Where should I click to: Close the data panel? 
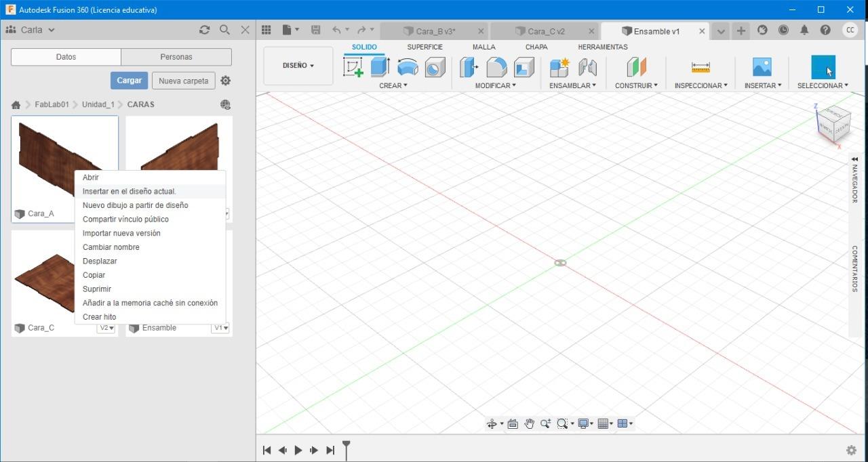(245, 30)
